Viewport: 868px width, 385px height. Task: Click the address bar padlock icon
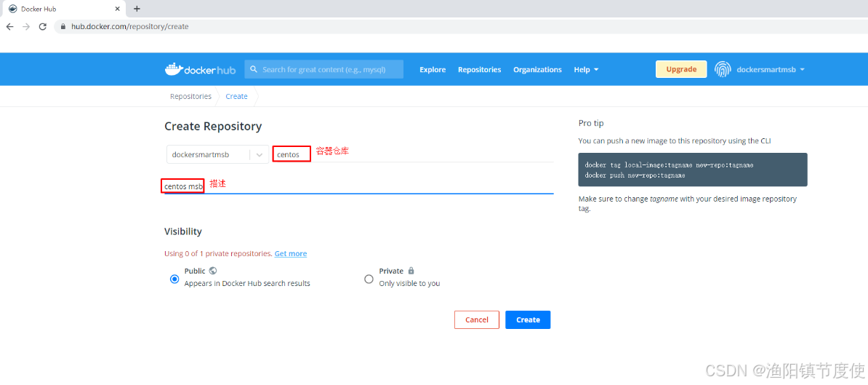63,27
